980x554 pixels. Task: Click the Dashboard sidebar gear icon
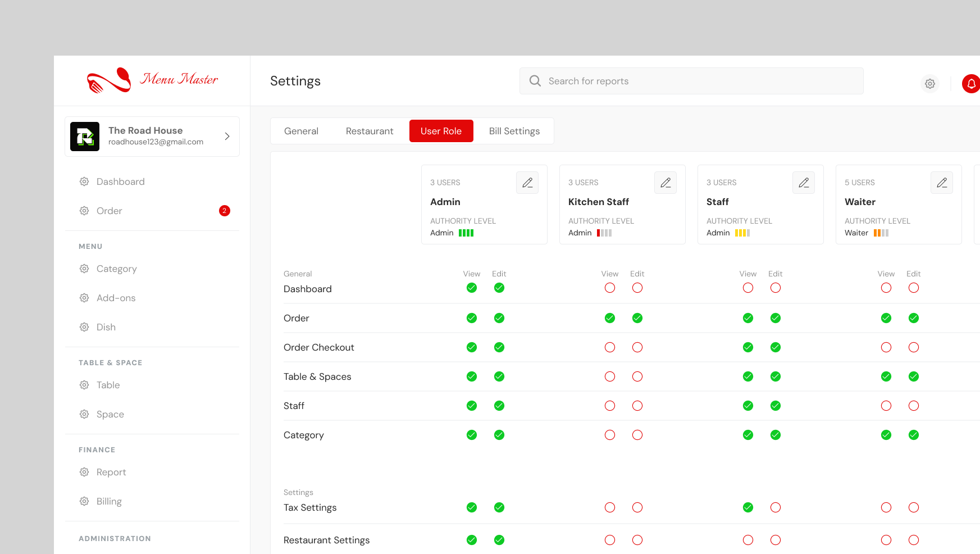click(84, 181)
